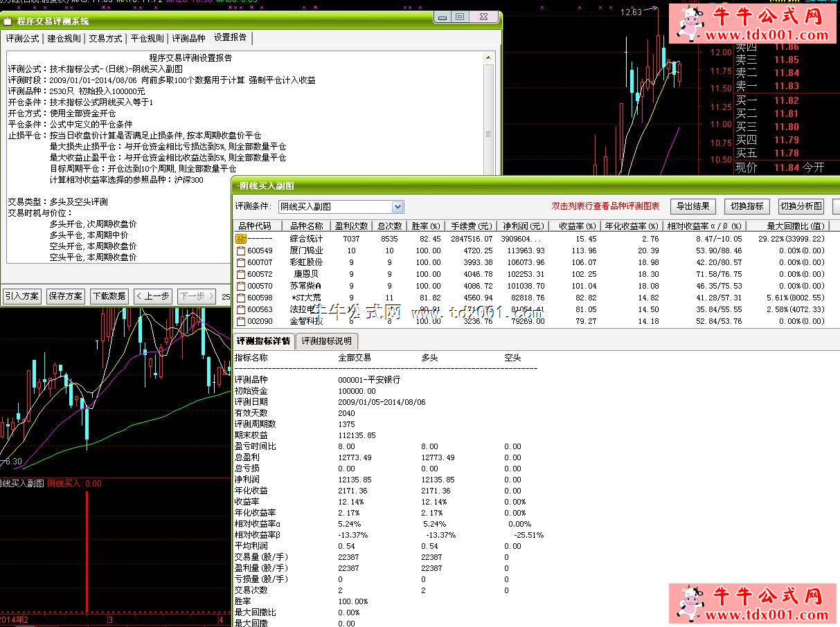Open the 交易方式 tab
840x627 pixels.
point(105,39)
